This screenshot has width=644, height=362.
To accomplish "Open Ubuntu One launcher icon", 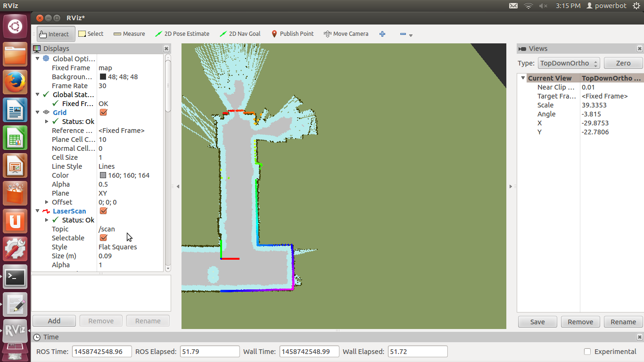I will (15, 221).
